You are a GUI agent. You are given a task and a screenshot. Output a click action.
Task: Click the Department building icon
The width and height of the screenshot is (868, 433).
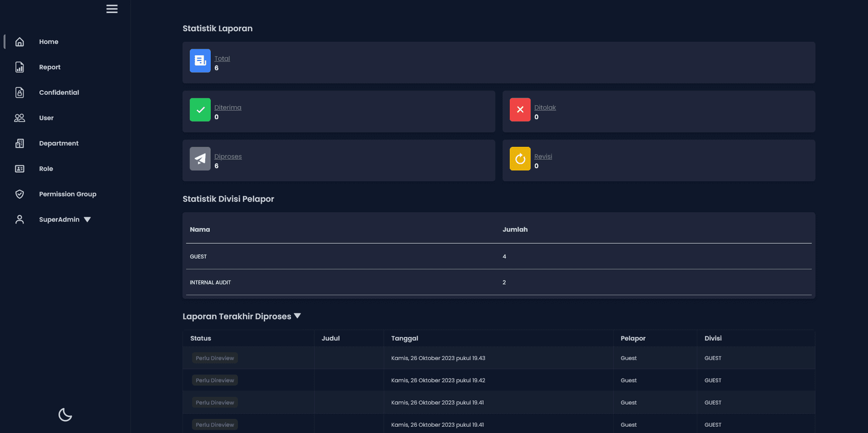[x=20, y=143]
